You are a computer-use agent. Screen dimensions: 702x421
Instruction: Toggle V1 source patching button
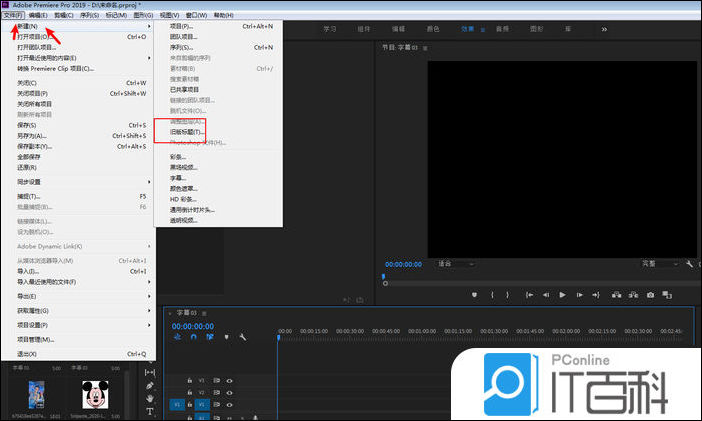click(x=177, y=405)
